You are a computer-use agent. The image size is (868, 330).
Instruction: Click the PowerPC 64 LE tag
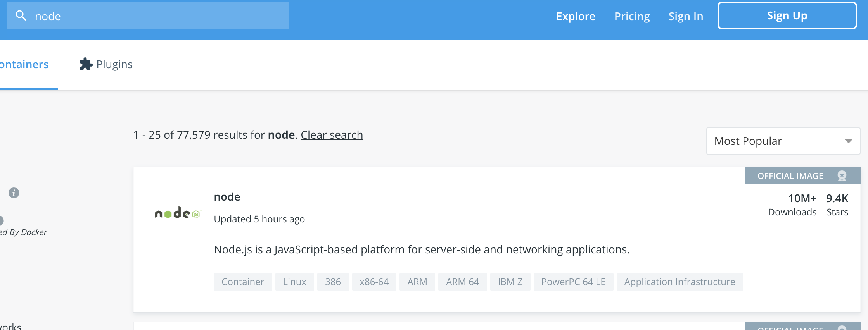[573, 282]
